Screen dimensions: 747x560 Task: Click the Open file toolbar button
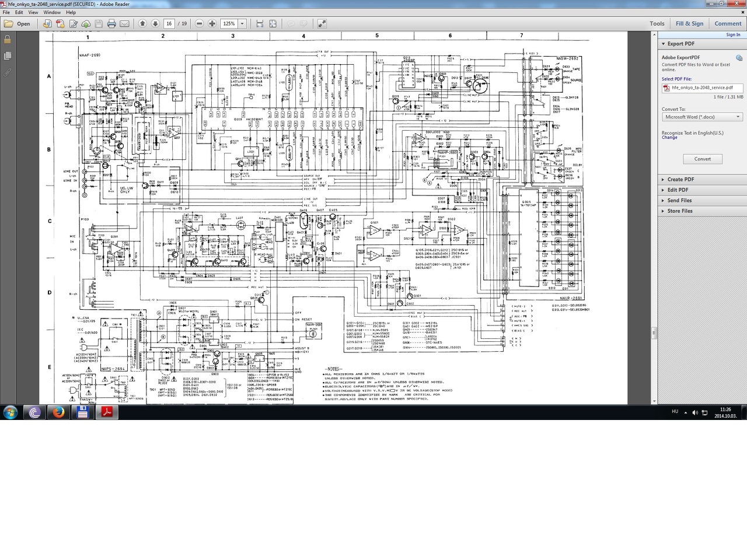point(17,24)
